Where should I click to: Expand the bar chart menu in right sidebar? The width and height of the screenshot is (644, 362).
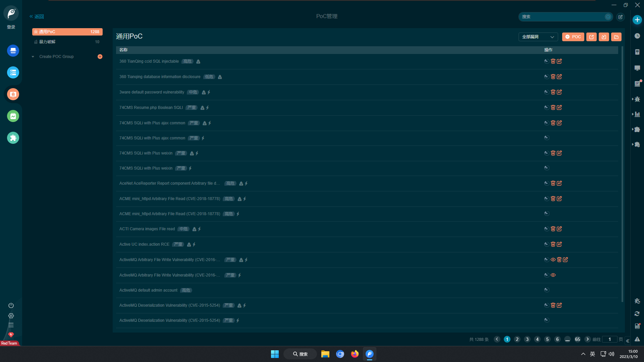[637, 114]
